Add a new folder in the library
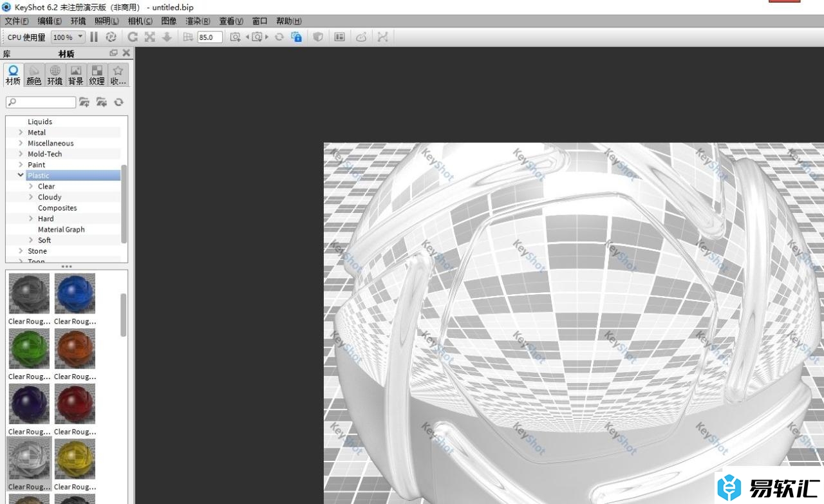Image resolution: width=824 pixels, height=504 pixels. [x=84, y=102]
